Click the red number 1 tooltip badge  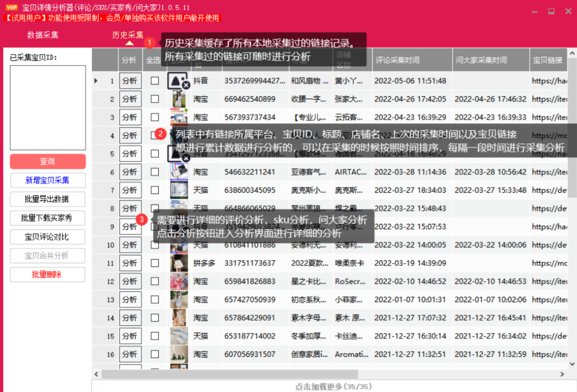pyautogui.click(x=150, y=42)
